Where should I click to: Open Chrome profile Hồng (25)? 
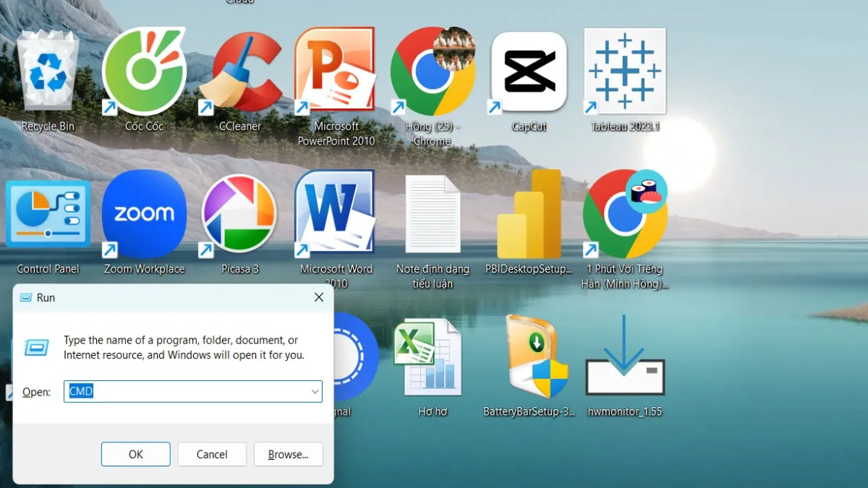[x=432, y=70]
